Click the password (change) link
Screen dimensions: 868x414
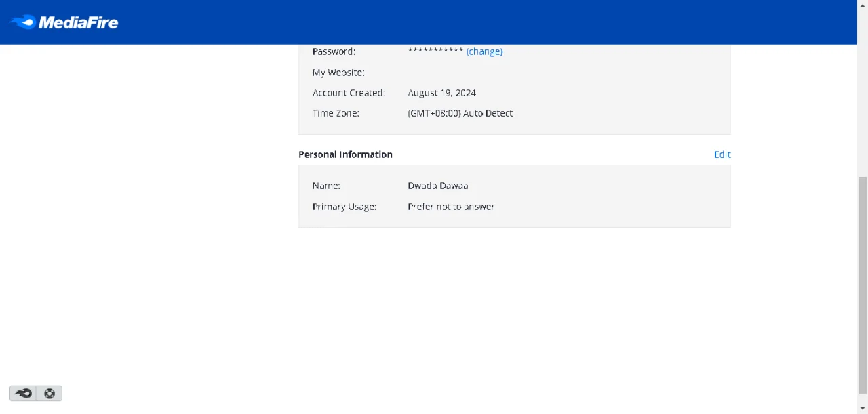484,51
